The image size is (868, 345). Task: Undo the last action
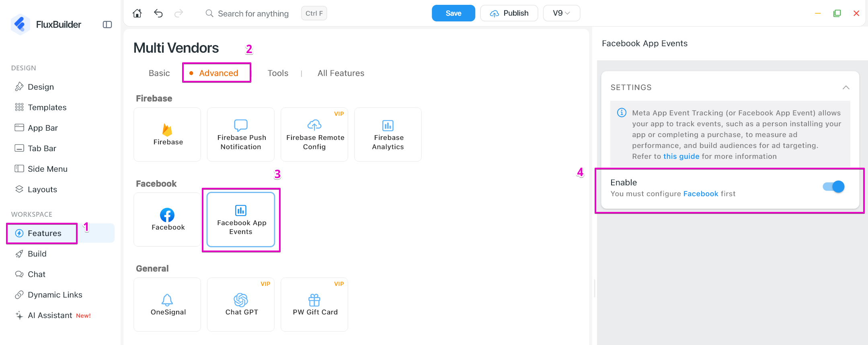coord(158,13)
